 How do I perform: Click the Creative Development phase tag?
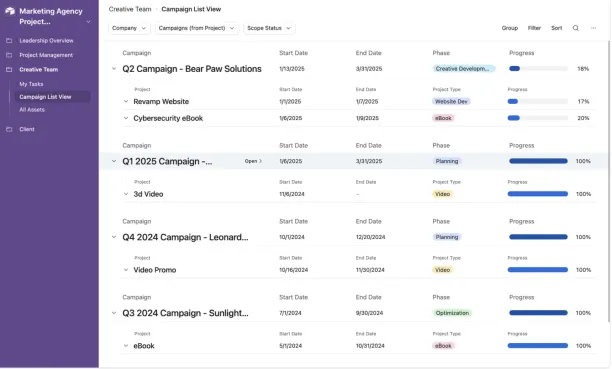click(464, 69)
